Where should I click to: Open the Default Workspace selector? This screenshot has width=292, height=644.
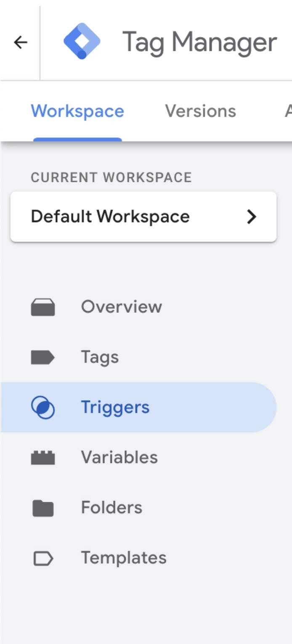tap(143, 217)
